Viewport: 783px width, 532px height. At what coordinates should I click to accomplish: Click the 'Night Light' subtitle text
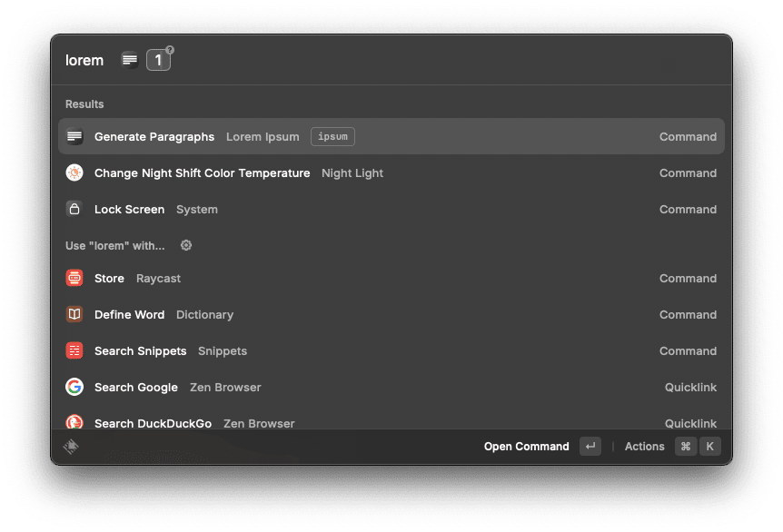click(352, 173)
